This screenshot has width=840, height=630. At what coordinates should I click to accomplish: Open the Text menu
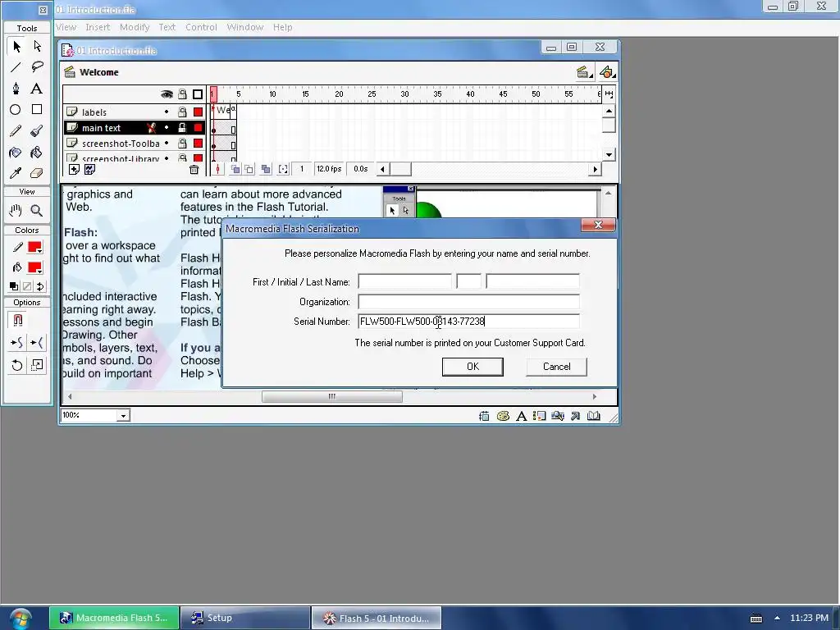167,27
